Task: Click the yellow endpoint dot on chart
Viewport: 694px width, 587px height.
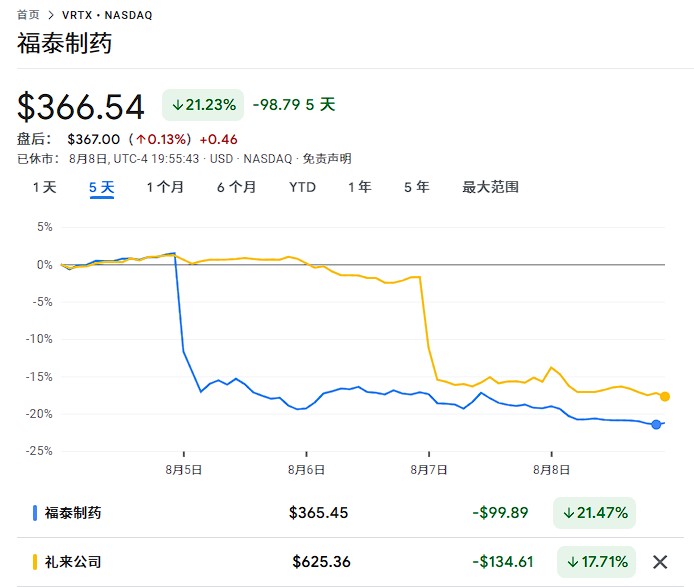Action: pos(665,397)
